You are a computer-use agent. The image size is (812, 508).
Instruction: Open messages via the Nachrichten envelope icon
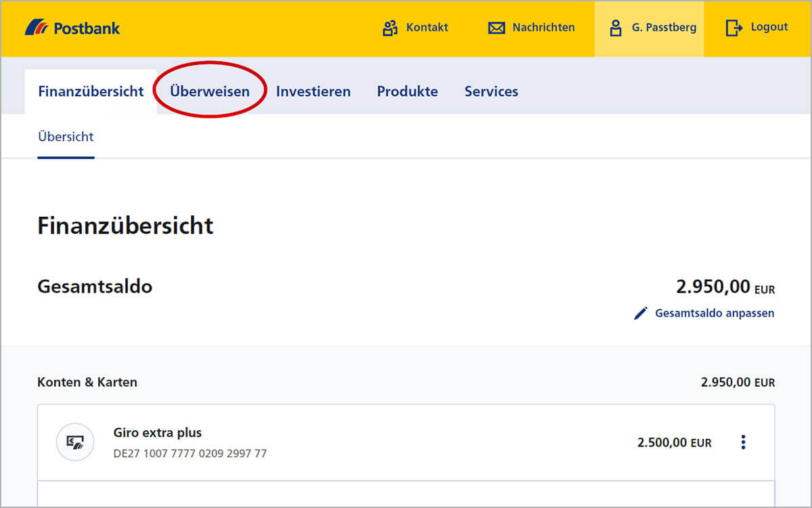[497, 28]
